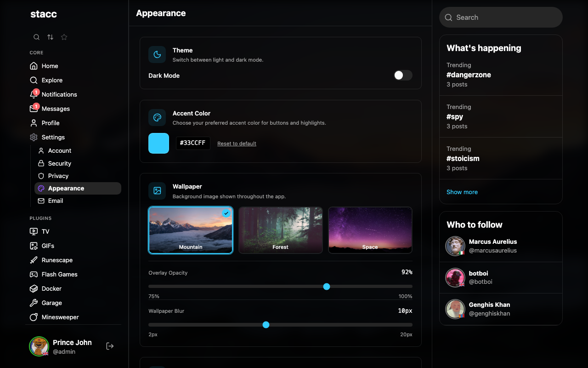Click Show more under What's happening
The height and width of the screenshot is (368, 588).
click(462, 192)
